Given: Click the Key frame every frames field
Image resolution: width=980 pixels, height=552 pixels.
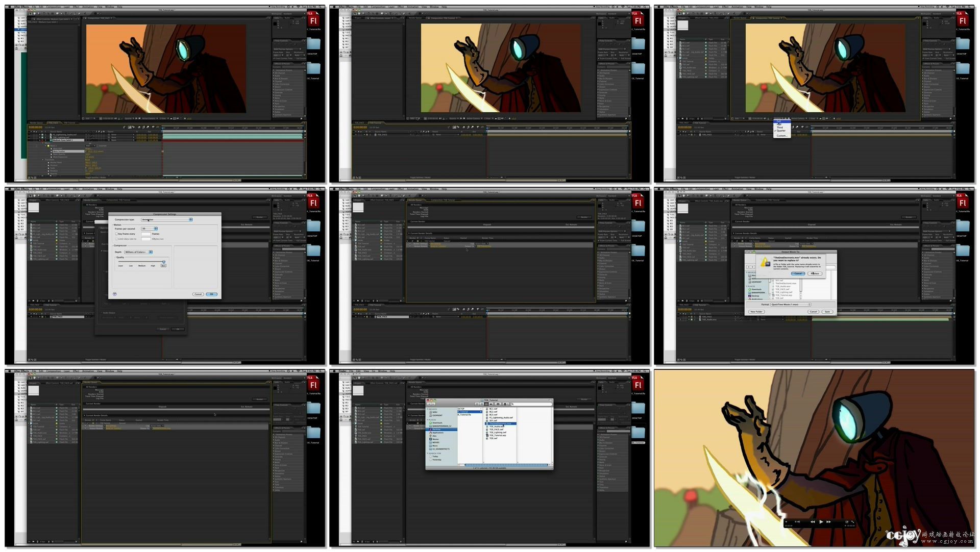Looking at the screenshot, I should 146,234.
